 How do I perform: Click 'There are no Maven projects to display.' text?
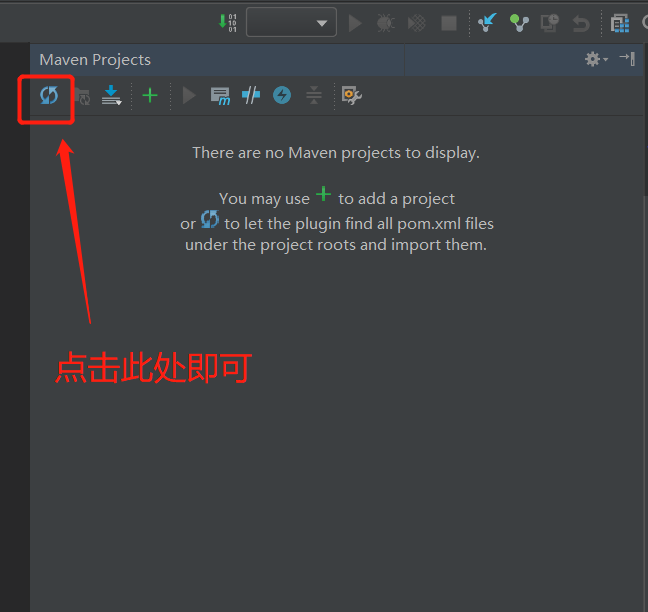(x=336, y=153)
